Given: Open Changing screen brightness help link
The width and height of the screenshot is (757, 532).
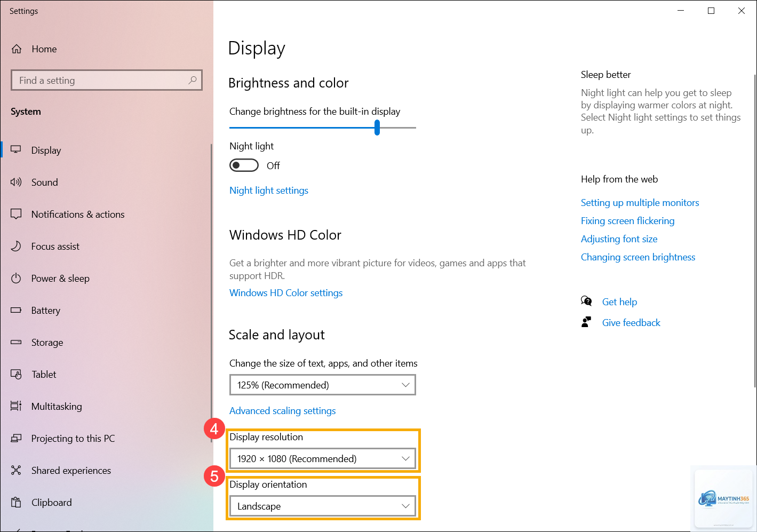Looking at the screenshot, I should (x=638, y=257).
